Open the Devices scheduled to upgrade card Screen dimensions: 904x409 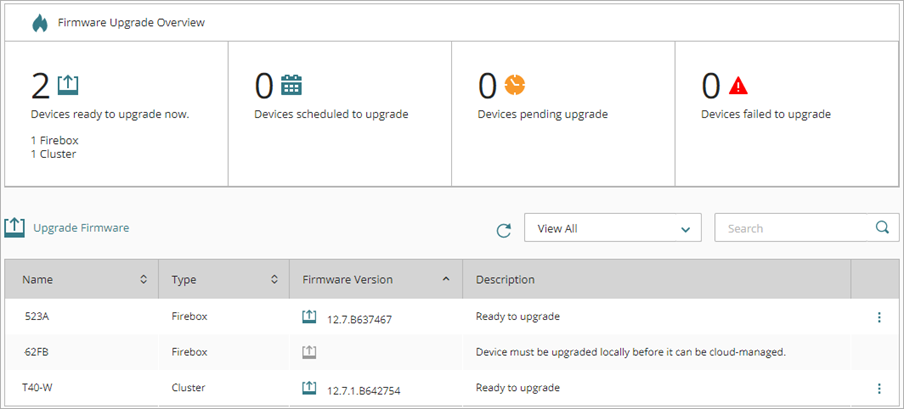tap(340, 114)
